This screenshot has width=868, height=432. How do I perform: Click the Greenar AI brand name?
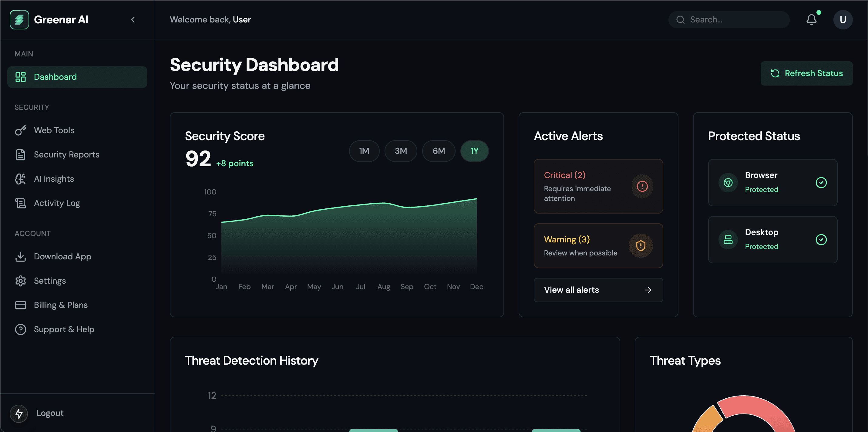61,19
